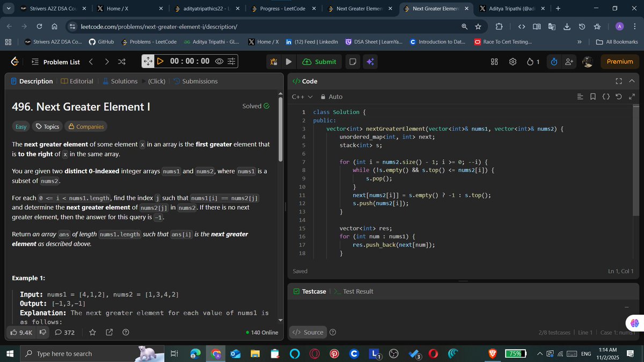Bookmark the problem in the code editor

592,97
